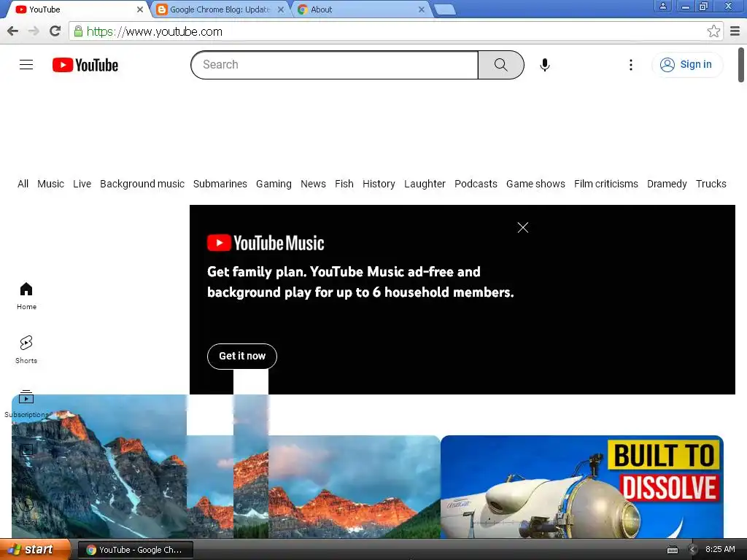Viewport: 747px width, 560px height.
Task: Open the Built to Dissolve video thumbnail
Action: point(581,486)
